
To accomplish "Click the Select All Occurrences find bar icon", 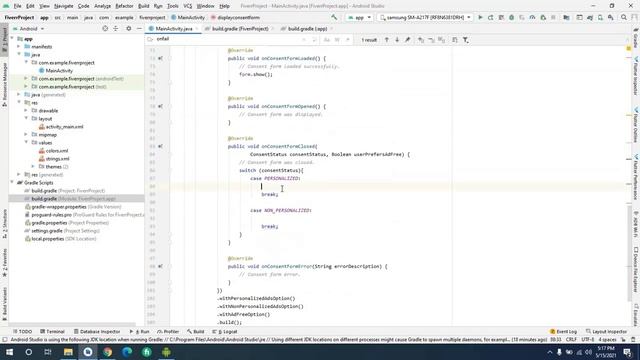I will click(x=441, y=40).
